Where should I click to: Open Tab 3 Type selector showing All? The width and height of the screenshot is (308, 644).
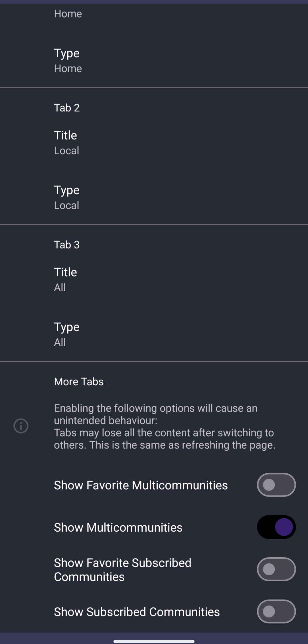(154, 334)
